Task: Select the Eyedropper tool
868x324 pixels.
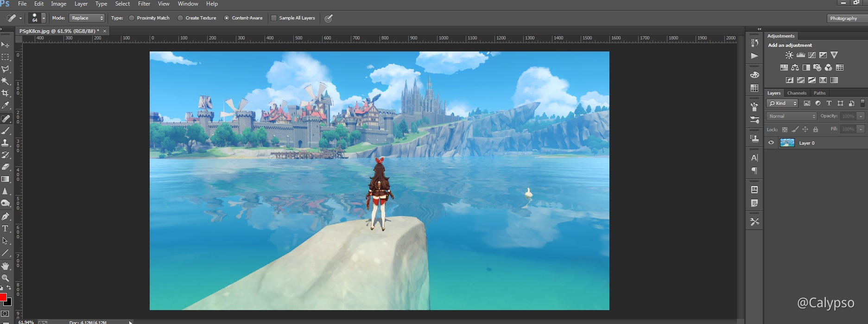Action: pyautogui.click(x=5, y=106)
